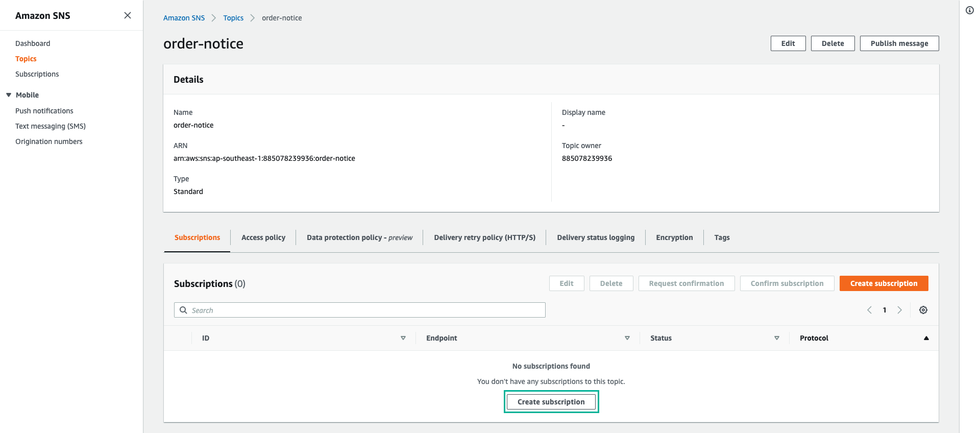Open the Encryption tab

pyautogui.click(x=674, y=237)
